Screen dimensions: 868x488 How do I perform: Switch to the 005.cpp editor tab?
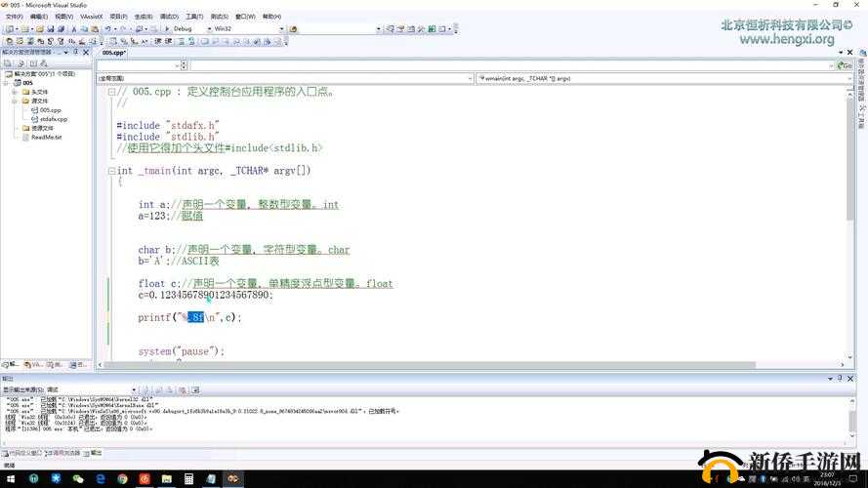click(113, 53)
